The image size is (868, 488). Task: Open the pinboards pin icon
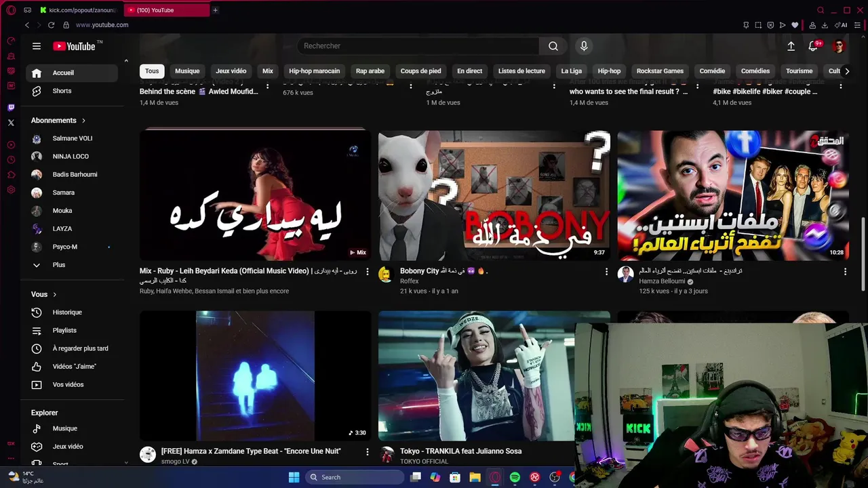click(746, 25)
